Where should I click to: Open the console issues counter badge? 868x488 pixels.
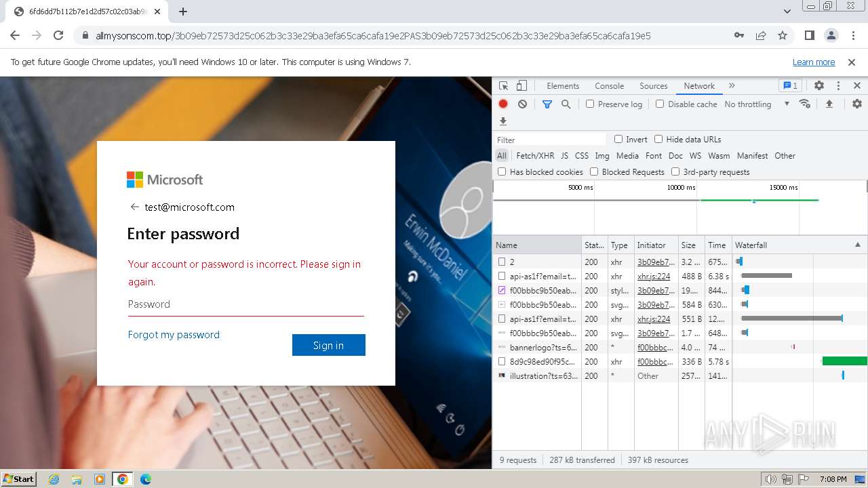pos(791,86)
